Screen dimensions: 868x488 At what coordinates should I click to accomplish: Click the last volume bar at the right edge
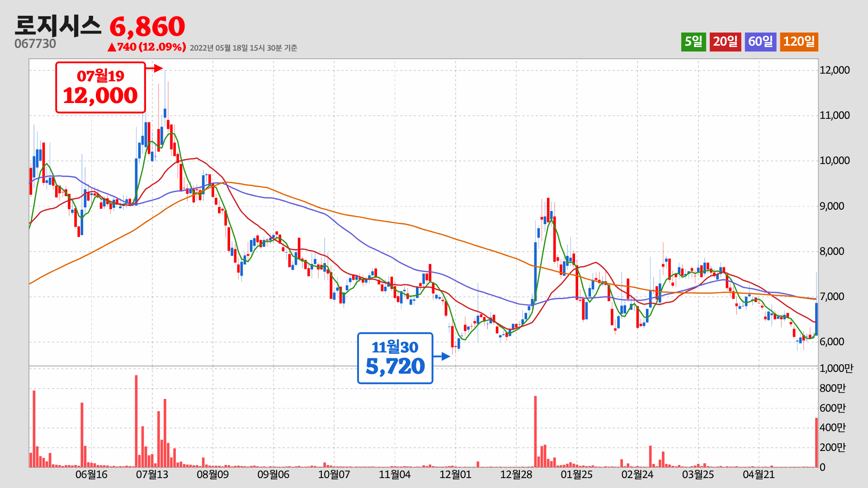pos(816,442)
